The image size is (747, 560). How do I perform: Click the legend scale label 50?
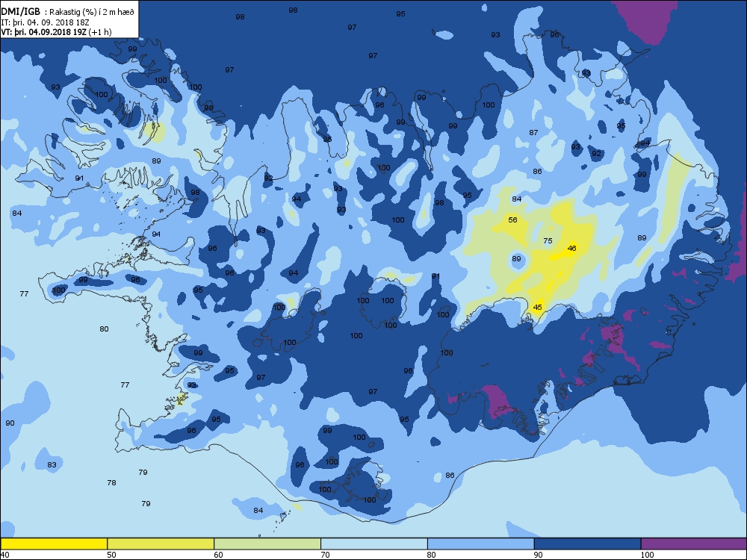pos(111,555)
